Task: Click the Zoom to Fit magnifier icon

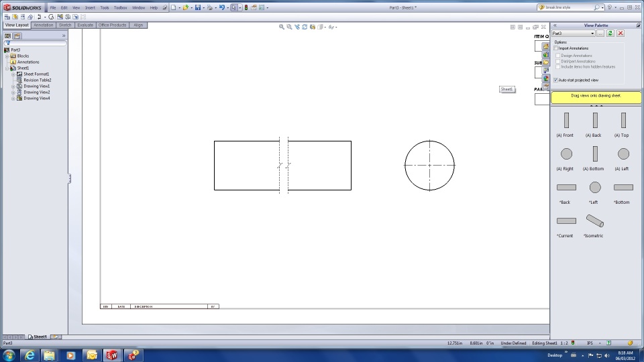Action: tap(281, 27)
